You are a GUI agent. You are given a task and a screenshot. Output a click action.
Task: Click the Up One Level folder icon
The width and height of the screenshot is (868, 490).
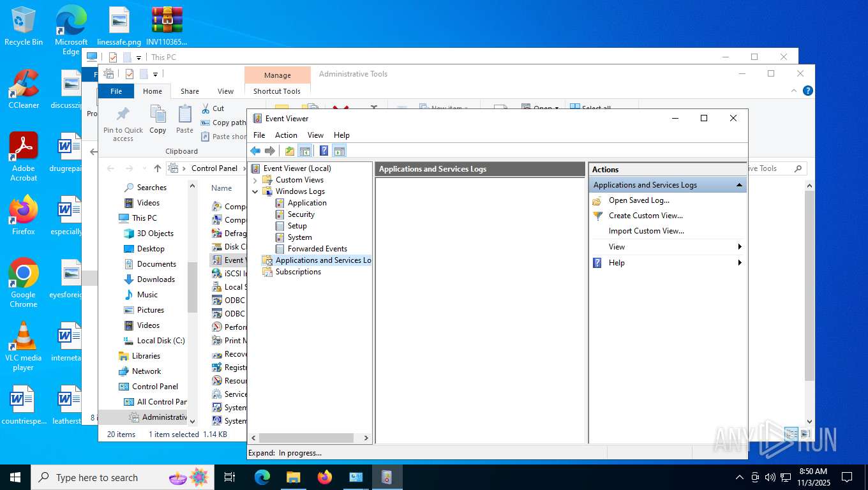pyautogui.click(x=290, y=151)
